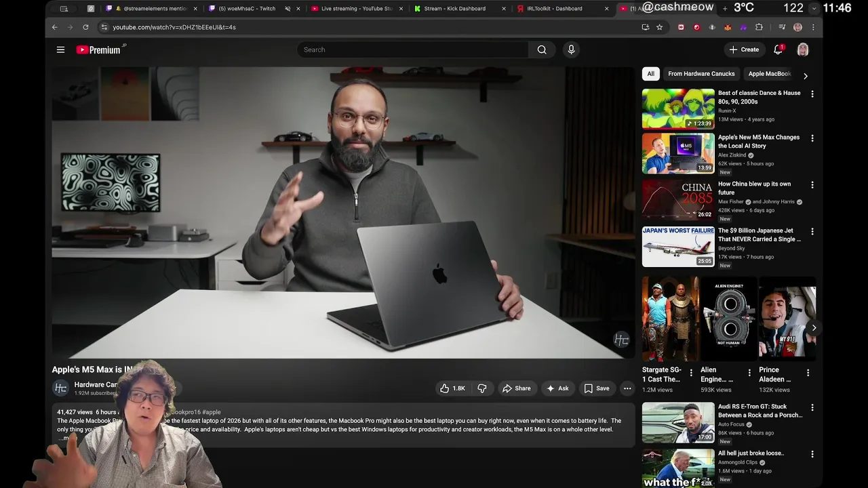Select the All filter chip
The width and height of the screenshot is (868, 488).
[651, 74]
